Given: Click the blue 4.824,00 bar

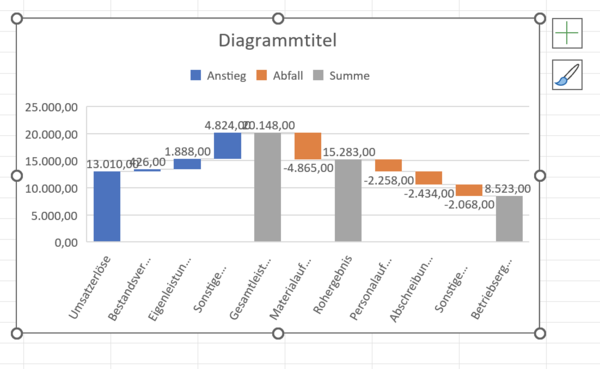Looking at the screenshot, I should [x=227, y=146].
